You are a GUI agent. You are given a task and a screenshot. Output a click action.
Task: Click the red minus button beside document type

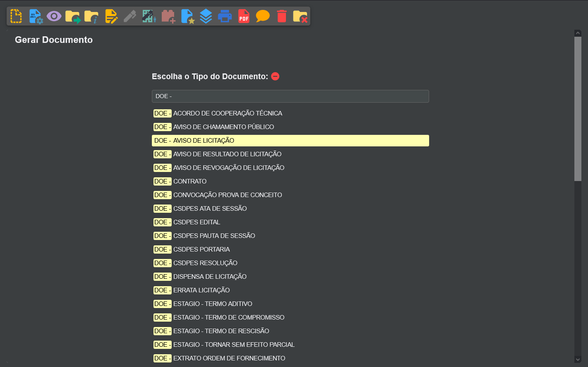tap(275, 76)
